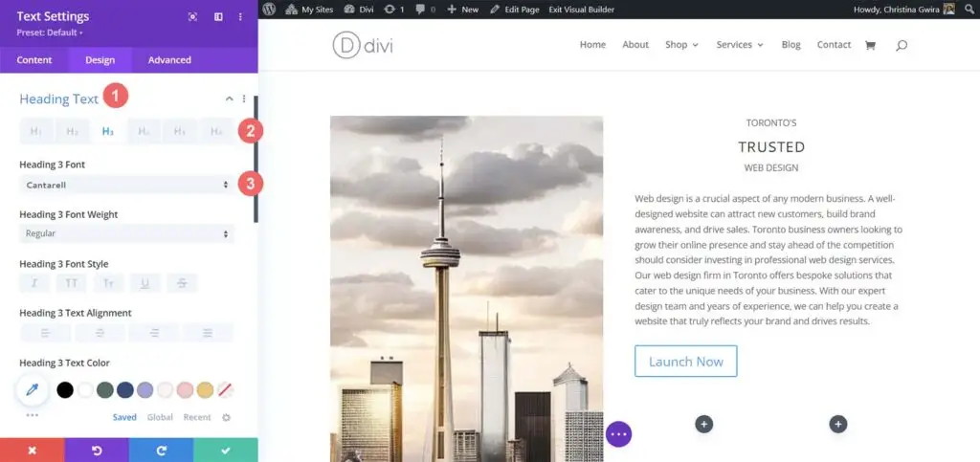980x462 pixels.
Task: Save changes with the green checkmark
Action: tap(226, 451)
